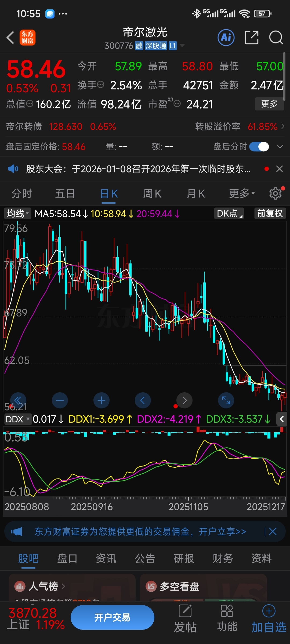Screen dimensions: 290x644
Task: Tap the share export icon
Action: point(252,37)
